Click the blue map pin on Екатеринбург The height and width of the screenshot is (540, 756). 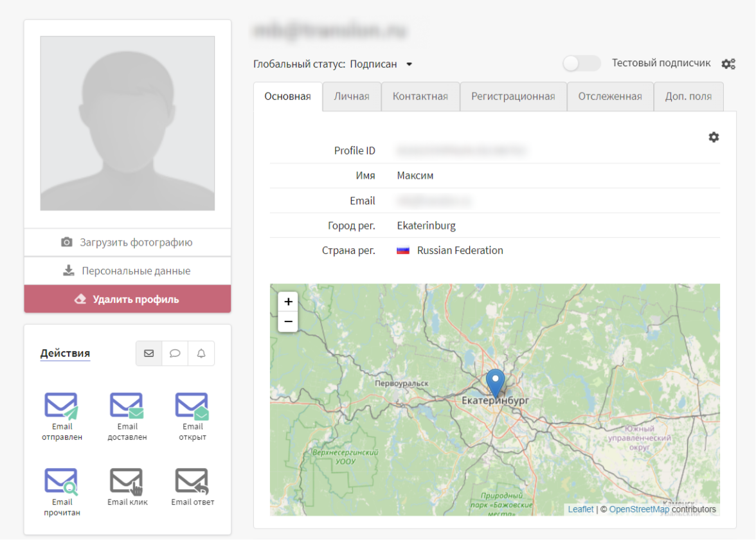pyautogui.click(x=495, y=382)
